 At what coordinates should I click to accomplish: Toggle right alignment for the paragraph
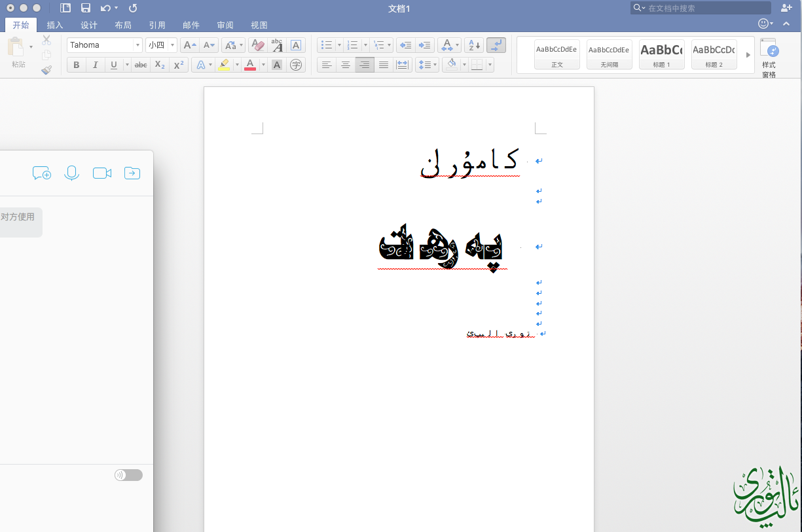point(365,65)
